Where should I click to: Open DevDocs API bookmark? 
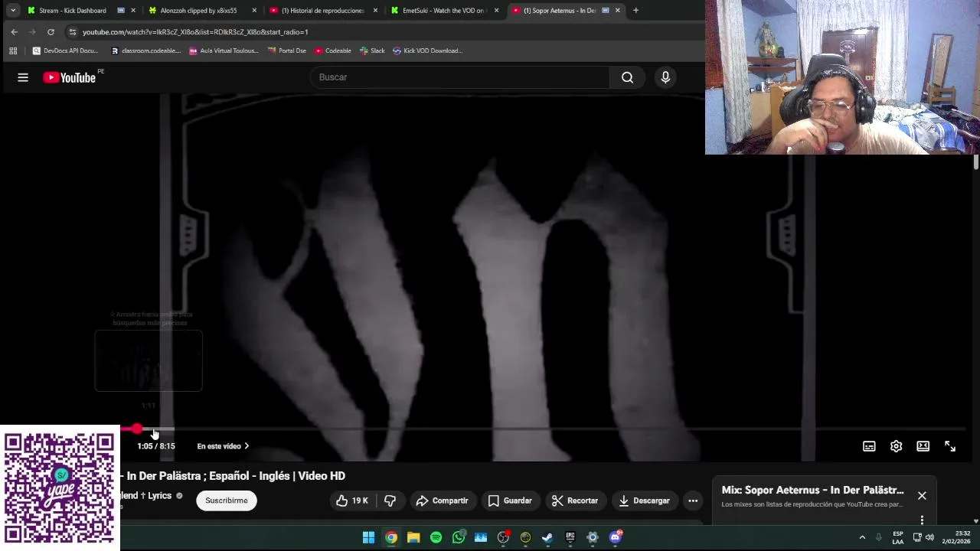[x=66, y=51]
